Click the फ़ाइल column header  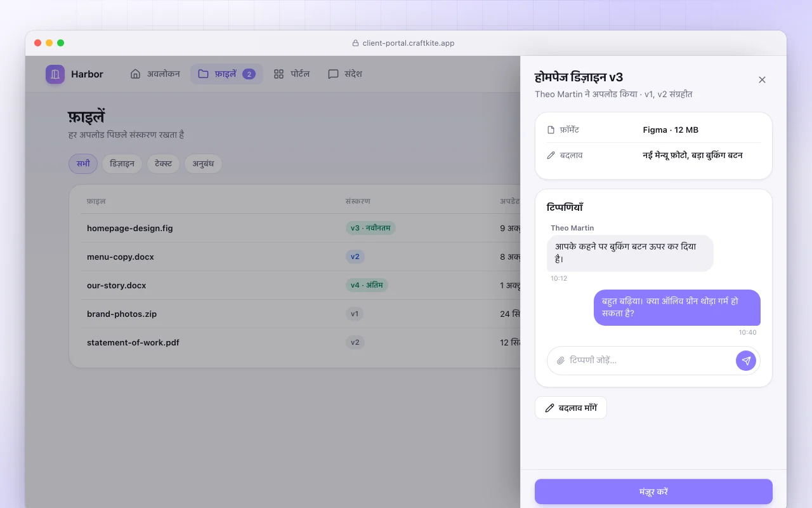tap(96, 201)
